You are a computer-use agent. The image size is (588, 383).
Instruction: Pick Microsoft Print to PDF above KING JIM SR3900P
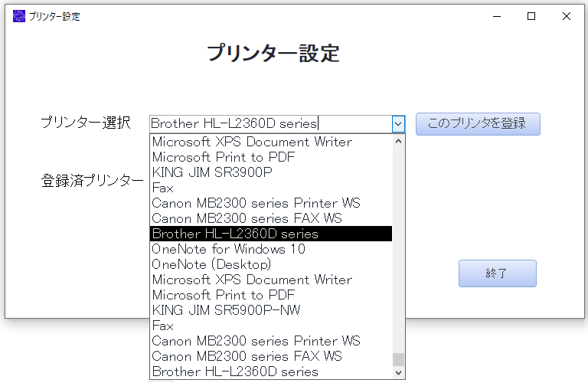pyautogui.click(x=271, y=157)
